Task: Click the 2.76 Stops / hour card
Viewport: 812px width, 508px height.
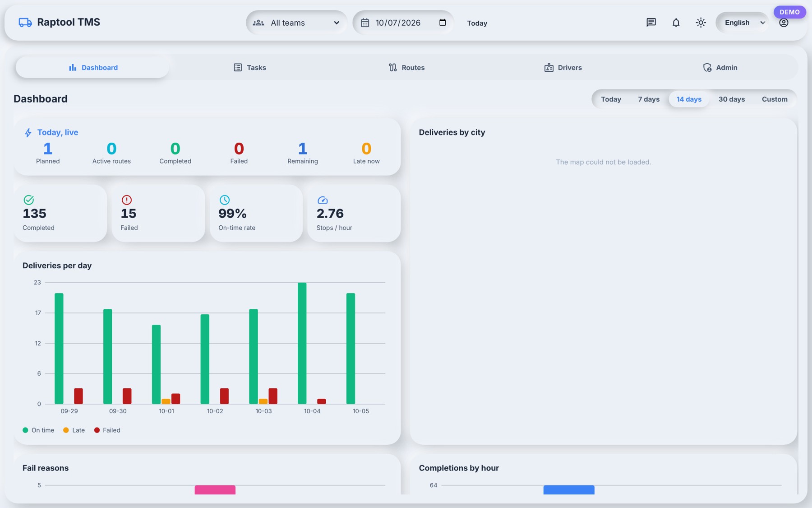Action: (354, 213)
